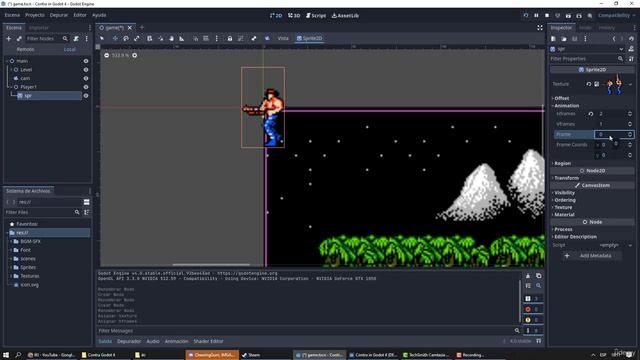This screenshot has height=360, width=640.
Task: Choose the Pan Mode hand tool
Action: 171,38
